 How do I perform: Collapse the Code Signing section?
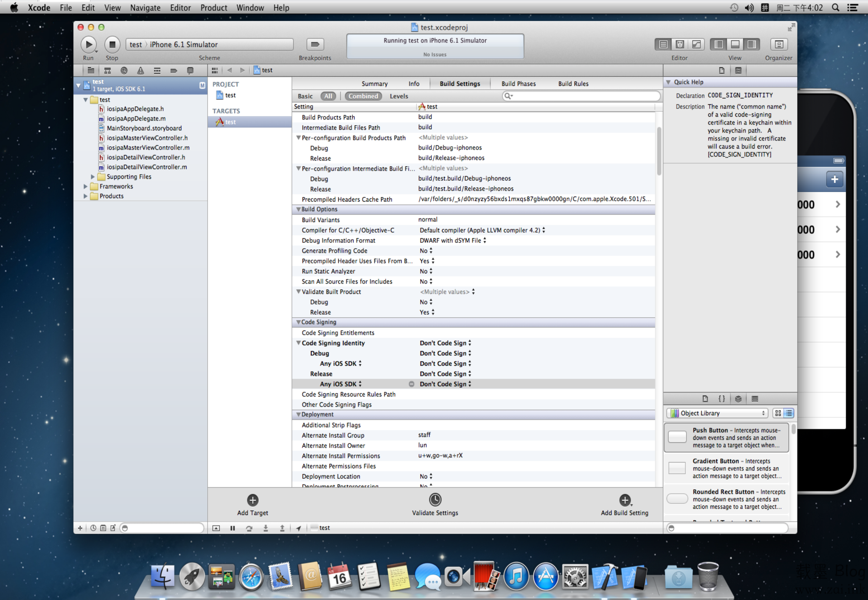[298, 322]
